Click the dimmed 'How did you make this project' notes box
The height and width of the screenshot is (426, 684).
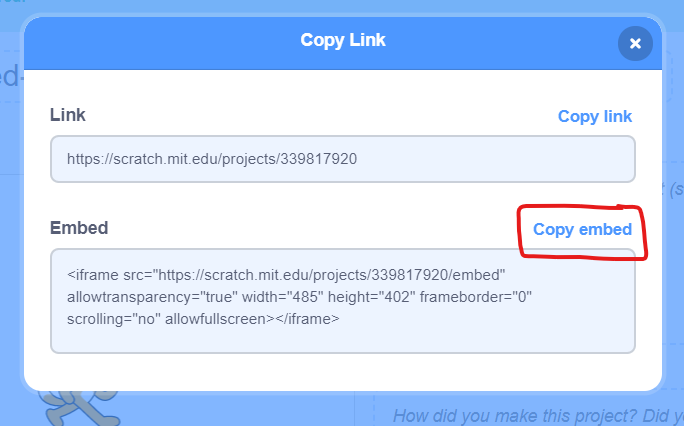pos(529,410)
